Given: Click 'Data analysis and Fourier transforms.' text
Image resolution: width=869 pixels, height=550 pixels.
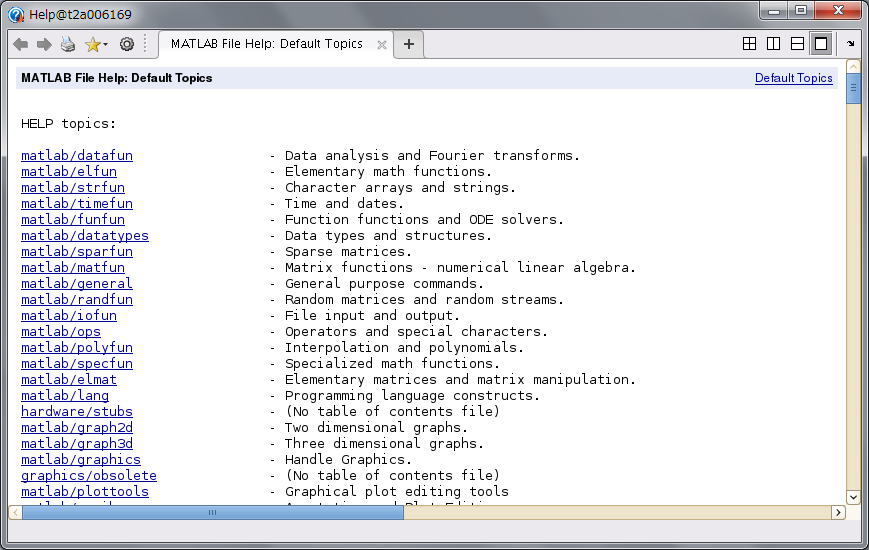Looking at the screenshot, I should [432, 156].
